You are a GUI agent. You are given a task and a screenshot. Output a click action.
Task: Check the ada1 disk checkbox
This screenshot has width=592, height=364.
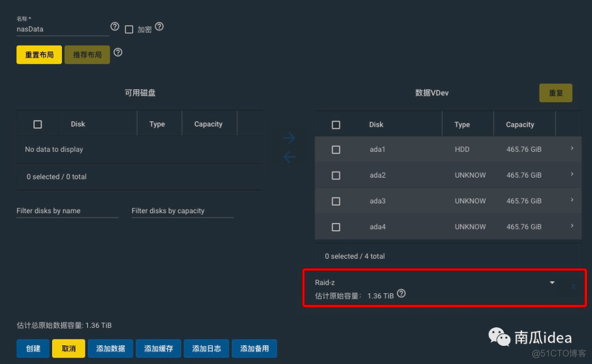click(336, 150)
